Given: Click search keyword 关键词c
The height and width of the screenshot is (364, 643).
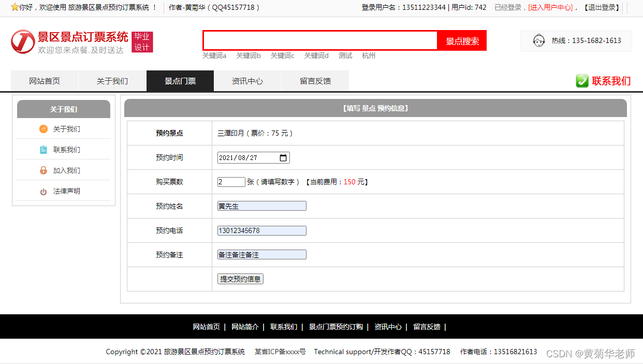Looking at the screenshot, I should tap(282, 55).
